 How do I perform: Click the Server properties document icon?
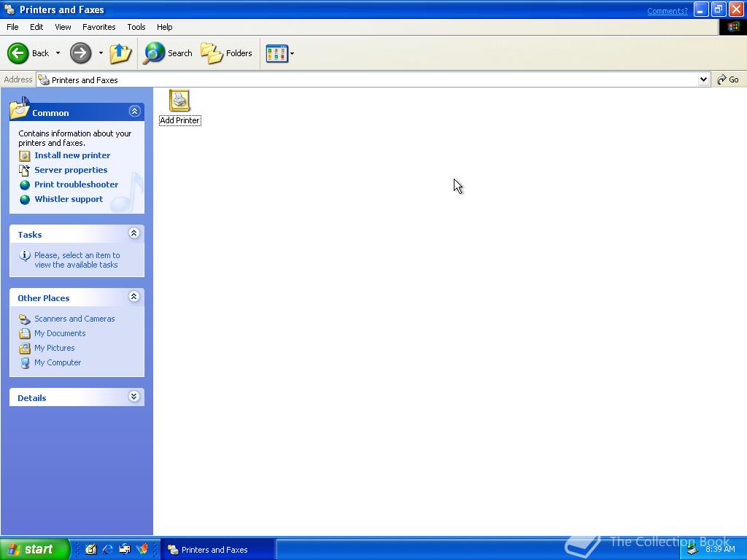[x=24, y=170]
